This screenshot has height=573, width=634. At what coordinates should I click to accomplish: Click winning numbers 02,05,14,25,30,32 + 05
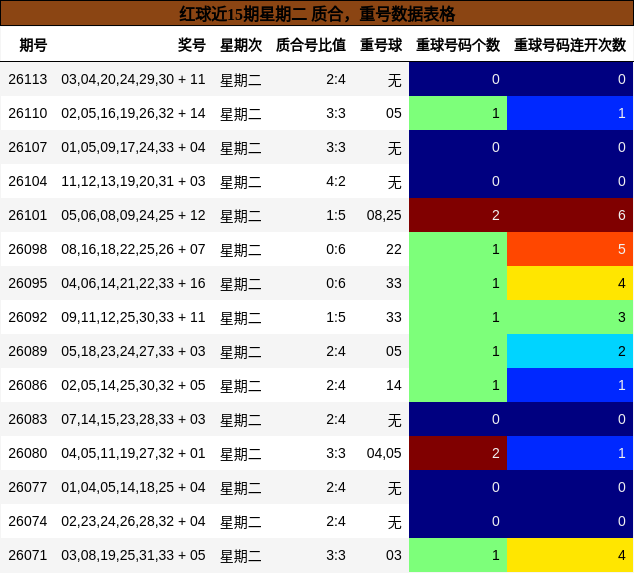tap(133, 385)
